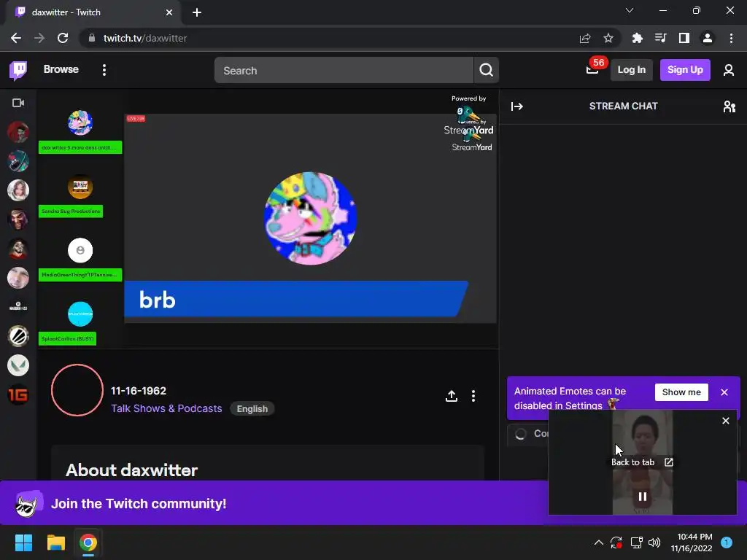
Task: Open Chrome three-dot menu
Action: coord(731,38)
